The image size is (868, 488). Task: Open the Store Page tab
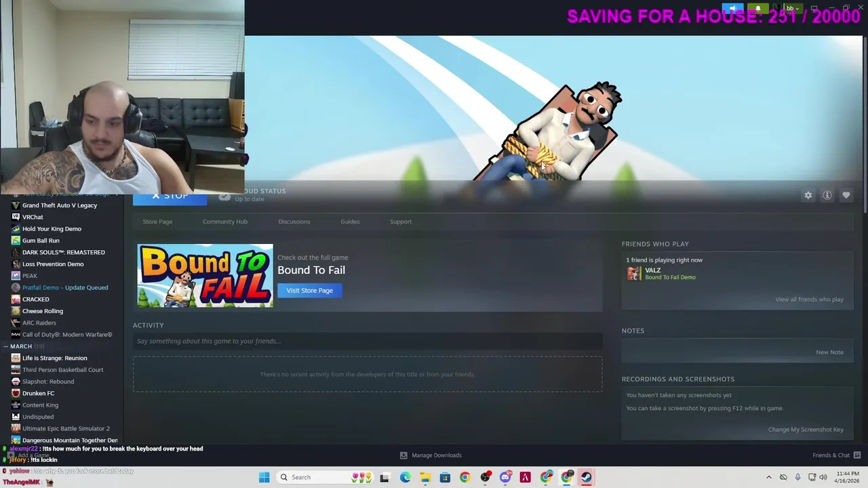157,222
